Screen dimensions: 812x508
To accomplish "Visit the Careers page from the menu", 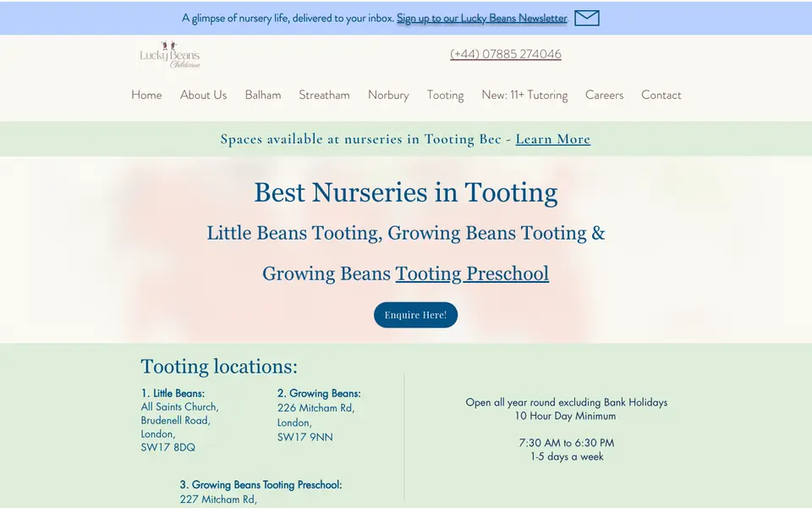I will 604,95.
